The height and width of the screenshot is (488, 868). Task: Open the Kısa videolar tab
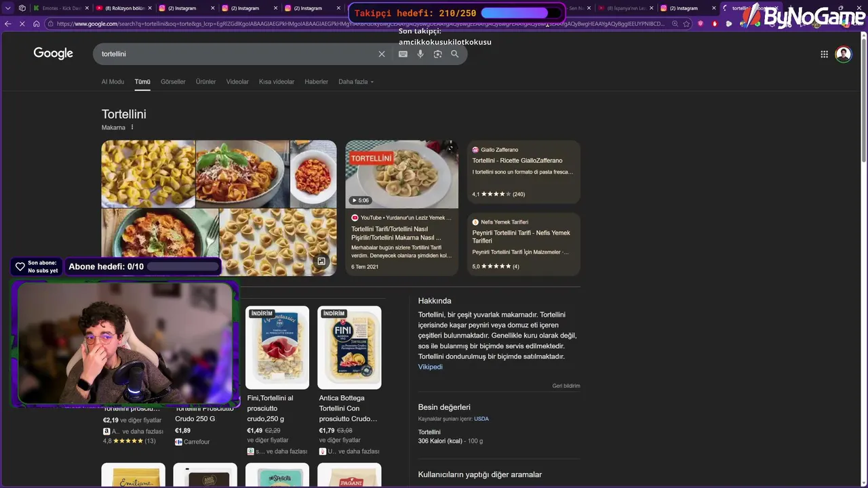(x=277, y=82)
